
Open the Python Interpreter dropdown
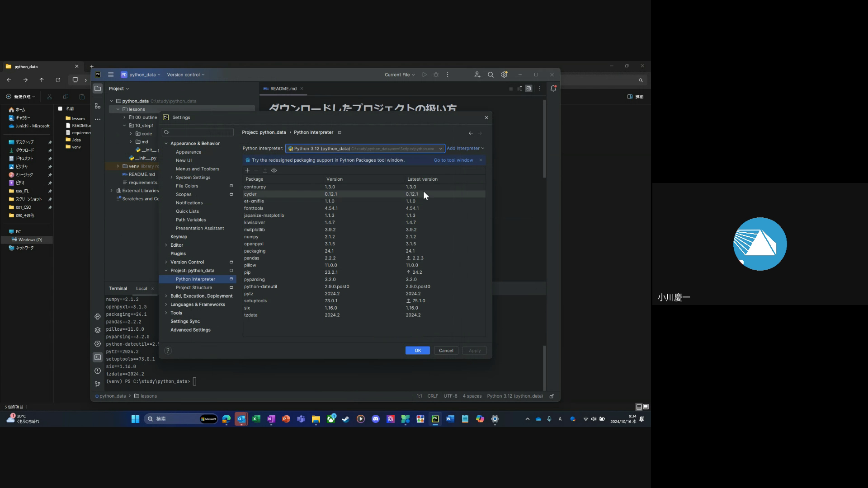[x=365, y=149]
